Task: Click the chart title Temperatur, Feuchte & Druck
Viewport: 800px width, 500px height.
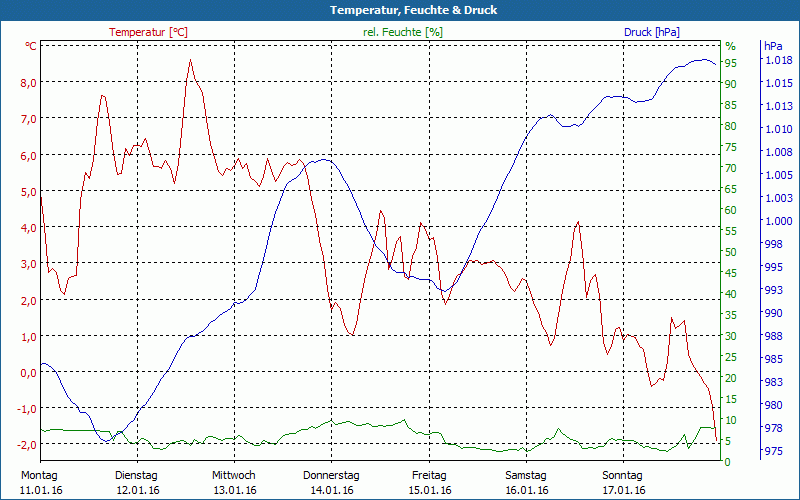Action: click(400, 10)
